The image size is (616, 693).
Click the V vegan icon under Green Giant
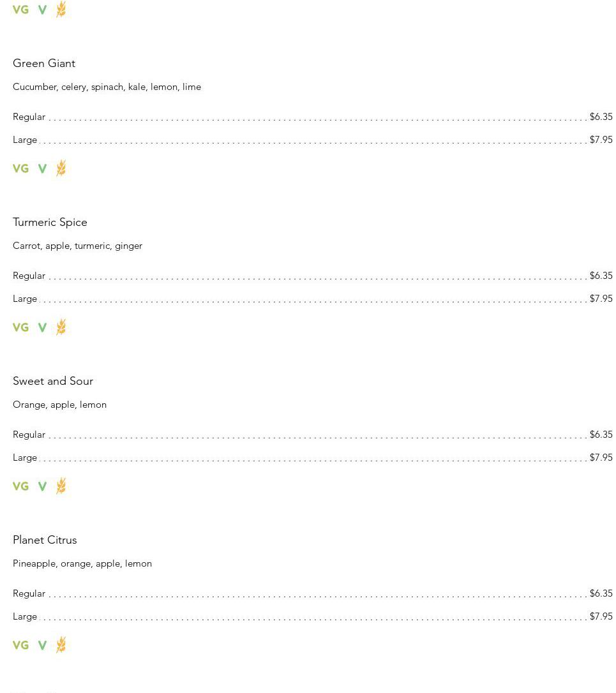(x=42, y=168)
